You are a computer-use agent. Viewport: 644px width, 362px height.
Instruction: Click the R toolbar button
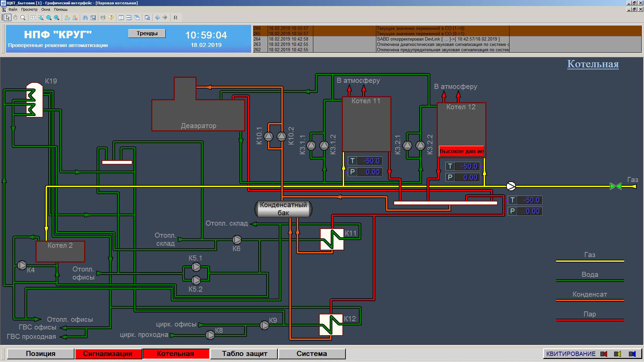[175, 17]
